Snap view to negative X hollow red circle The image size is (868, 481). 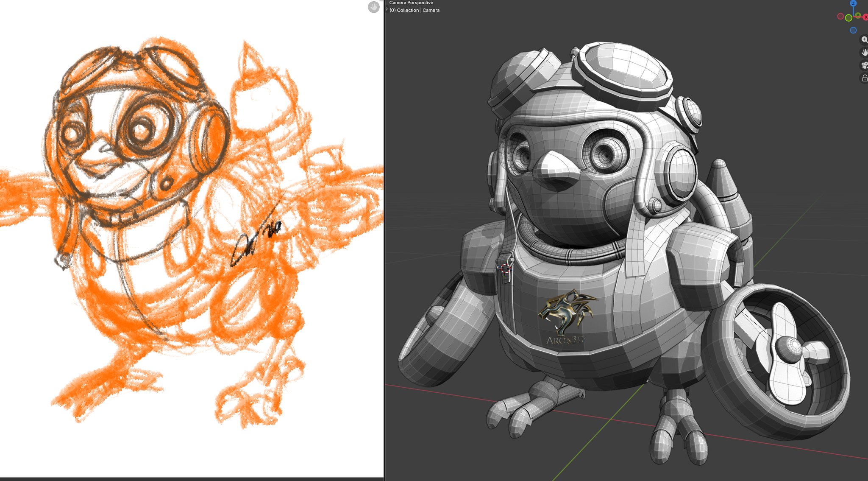(840, 16)
